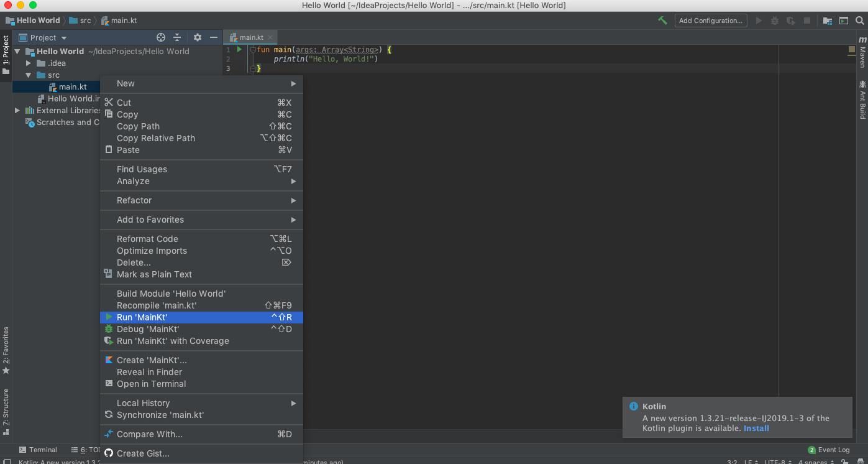Choose Find Usages
Viewport: 868px width, 464px height.
coord(201,169)
